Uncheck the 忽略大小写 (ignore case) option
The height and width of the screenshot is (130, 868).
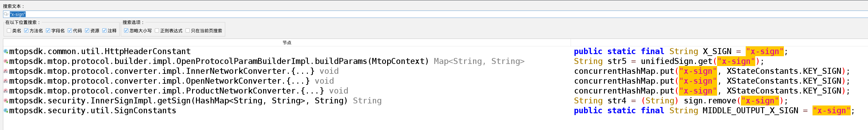tap(126, 31)
